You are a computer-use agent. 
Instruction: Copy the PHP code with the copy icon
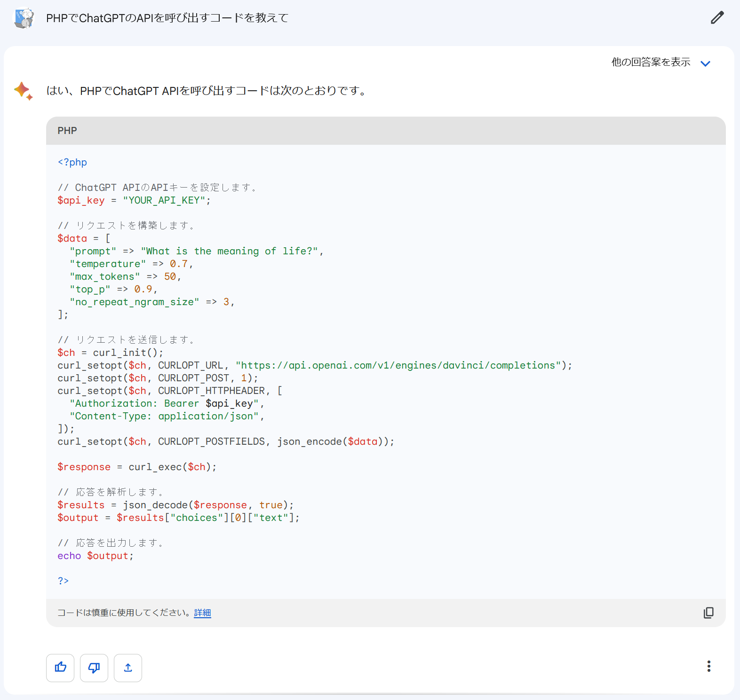coord(708,613)
